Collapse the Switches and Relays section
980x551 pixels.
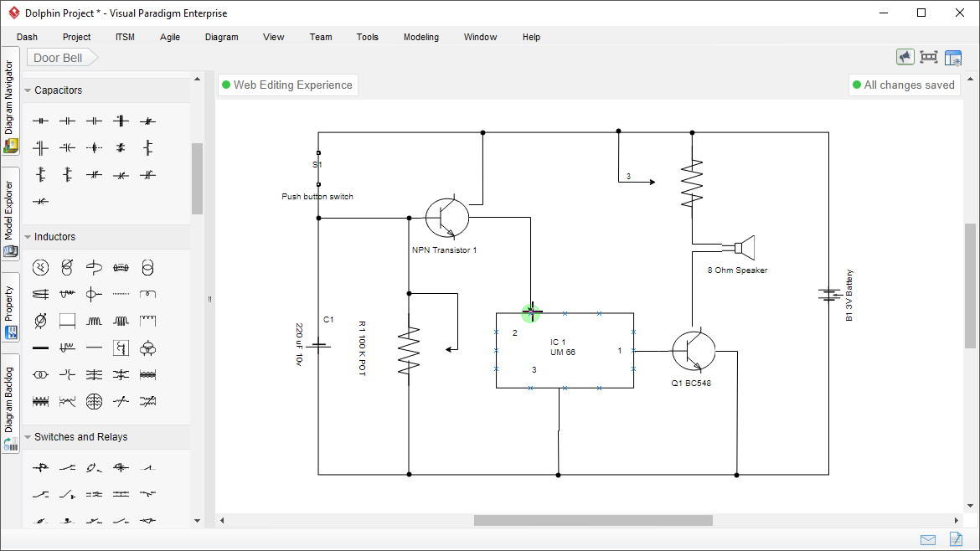[28, 436]
